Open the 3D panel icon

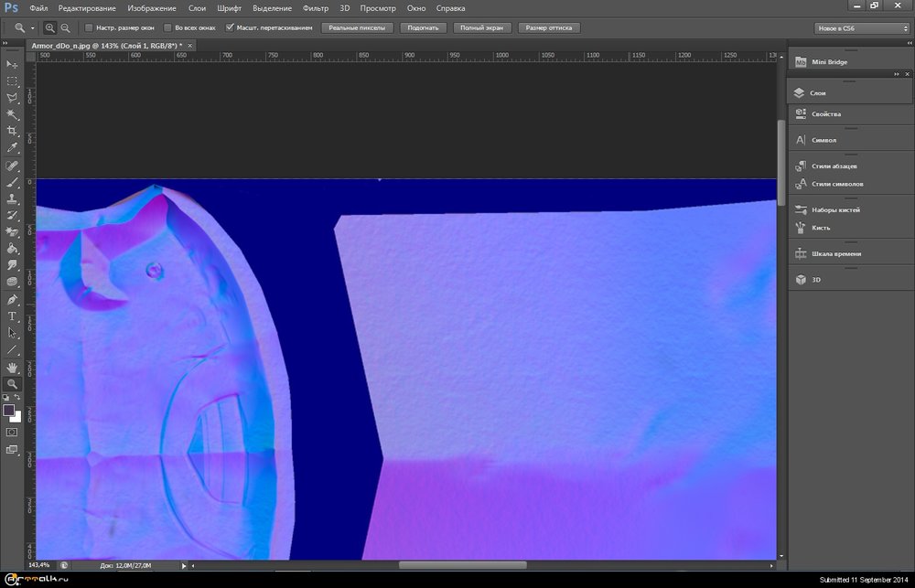(x=800, y=280)
